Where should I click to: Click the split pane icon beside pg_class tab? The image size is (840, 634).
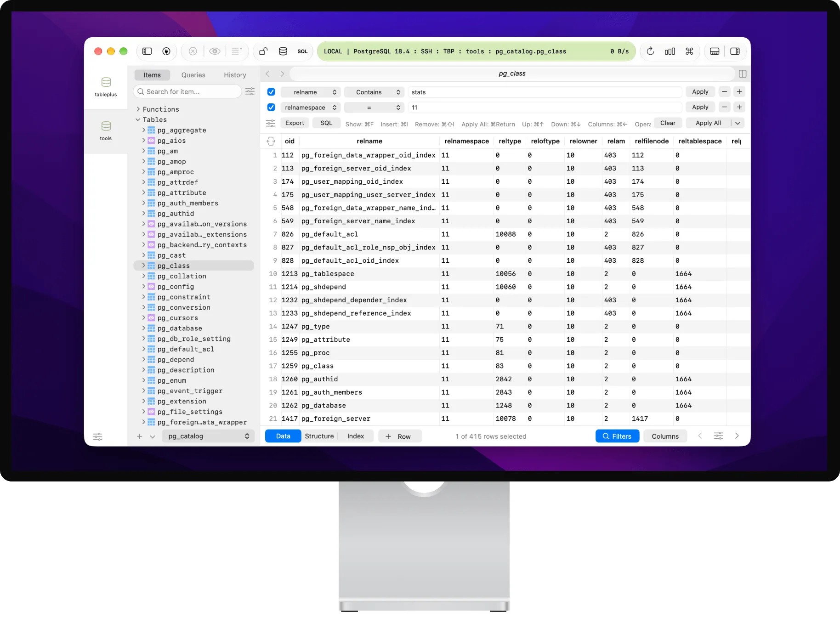pyautogui.click(x=743, y=74)
